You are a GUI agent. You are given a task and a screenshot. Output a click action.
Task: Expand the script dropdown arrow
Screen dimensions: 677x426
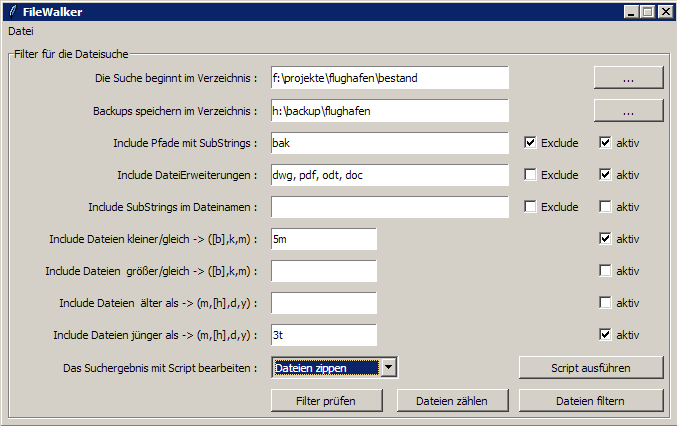coord(389,368)
